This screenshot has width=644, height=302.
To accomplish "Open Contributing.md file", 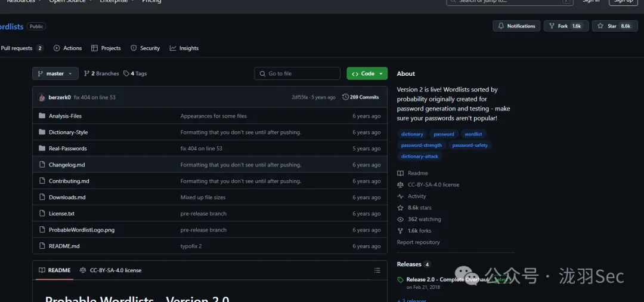I will pyautogui.click(x=69, y=181).
